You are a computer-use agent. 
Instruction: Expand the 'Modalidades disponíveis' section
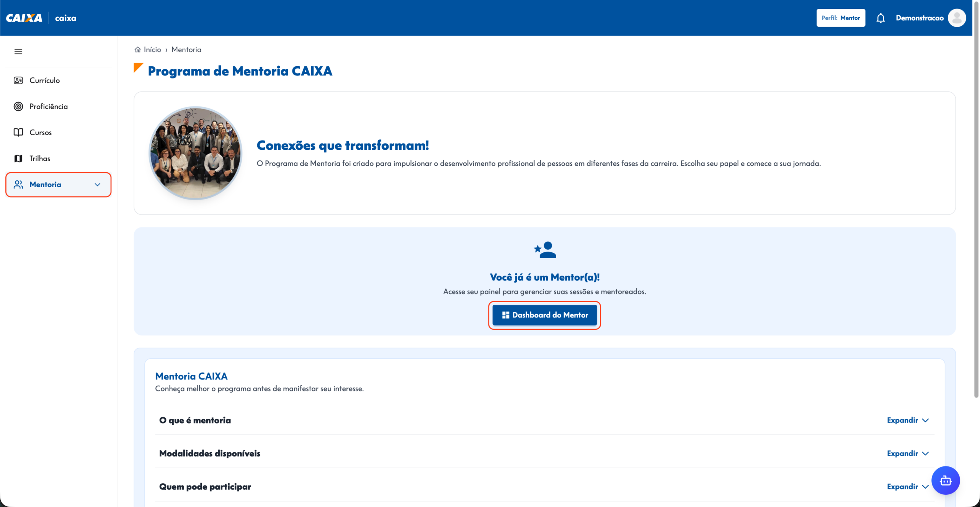click(x=908, y=453)
